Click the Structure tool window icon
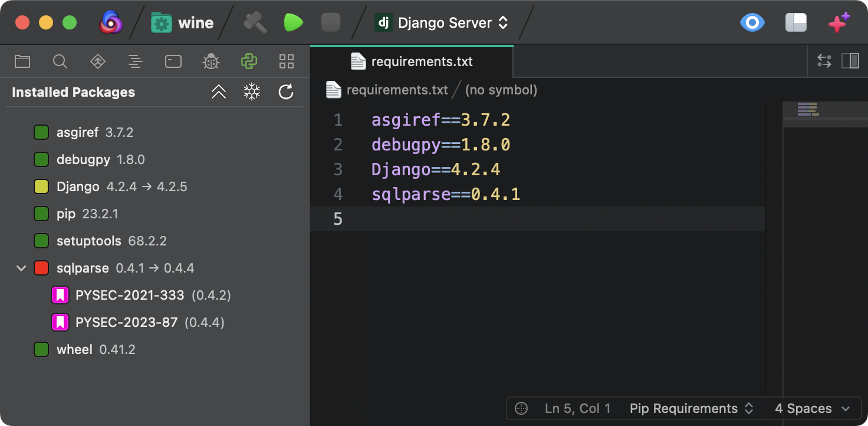Image resolution: width=868 pixels, height=426 pixels. coord(135,61)
